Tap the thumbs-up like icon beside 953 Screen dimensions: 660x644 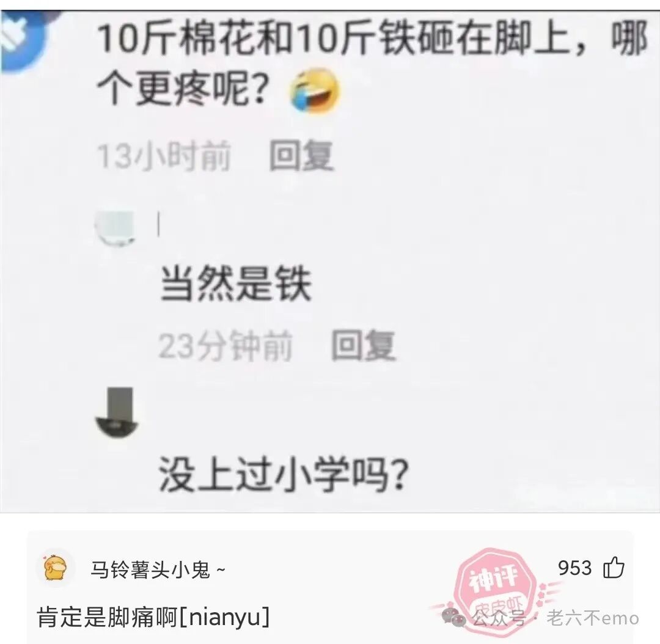(614, 568)
